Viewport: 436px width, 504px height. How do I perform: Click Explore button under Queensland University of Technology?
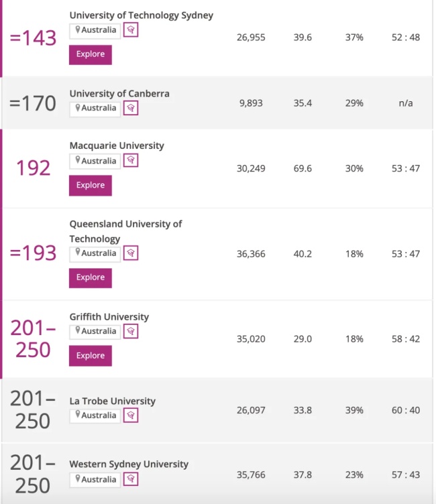click(91, 277)
